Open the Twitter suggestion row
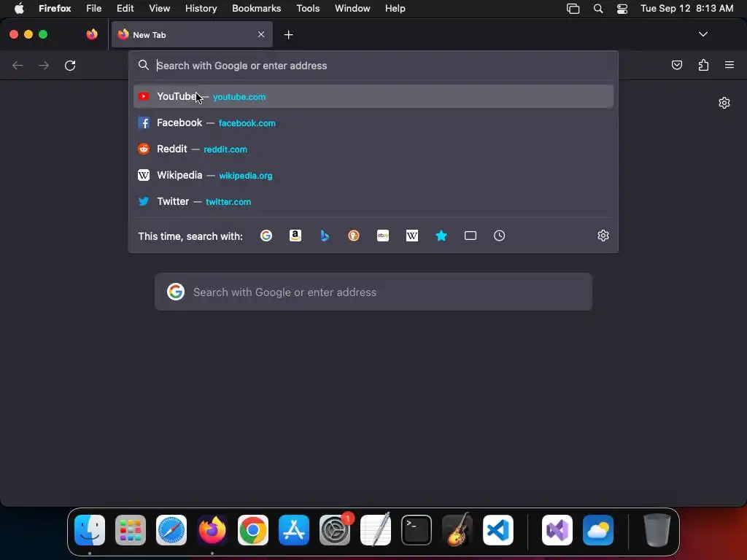The width and height of the screenshot is (747, 560). (x=373, y=201)
